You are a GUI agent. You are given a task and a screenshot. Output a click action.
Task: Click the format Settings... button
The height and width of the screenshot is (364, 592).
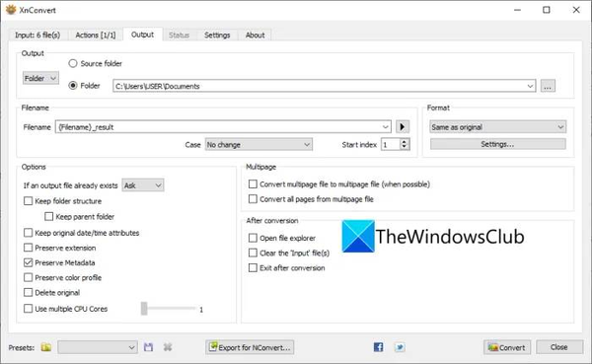click(497, 144)
